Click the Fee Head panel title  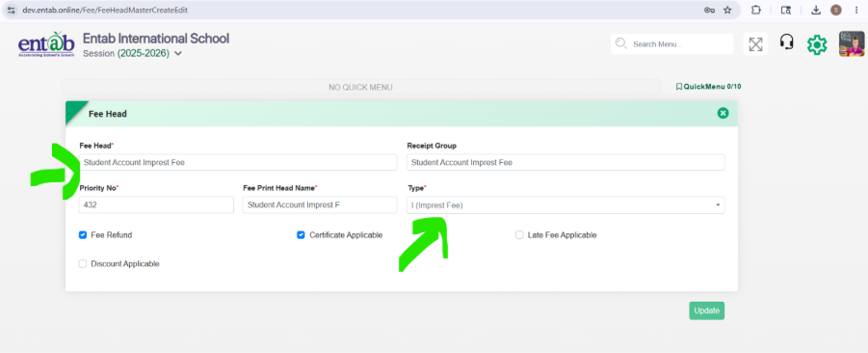pos(107,114)
